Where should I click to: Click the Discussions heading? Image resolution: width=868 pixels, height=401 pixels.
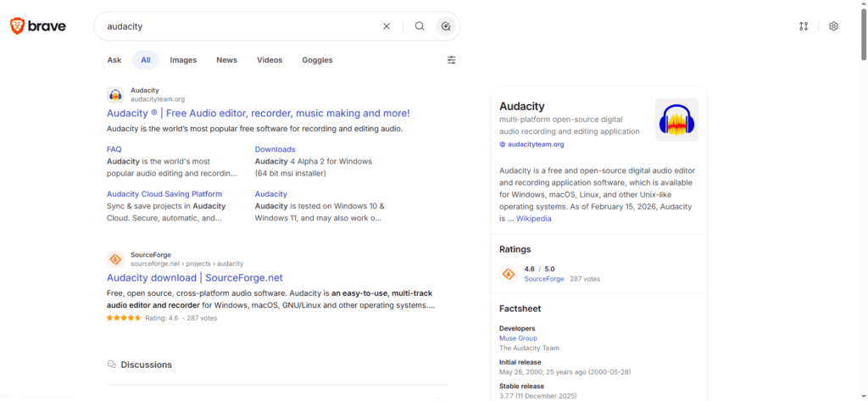pos(146,365)
